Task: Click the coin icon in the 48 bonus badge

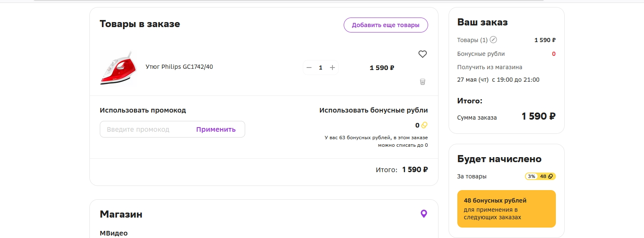Action: 550,176
